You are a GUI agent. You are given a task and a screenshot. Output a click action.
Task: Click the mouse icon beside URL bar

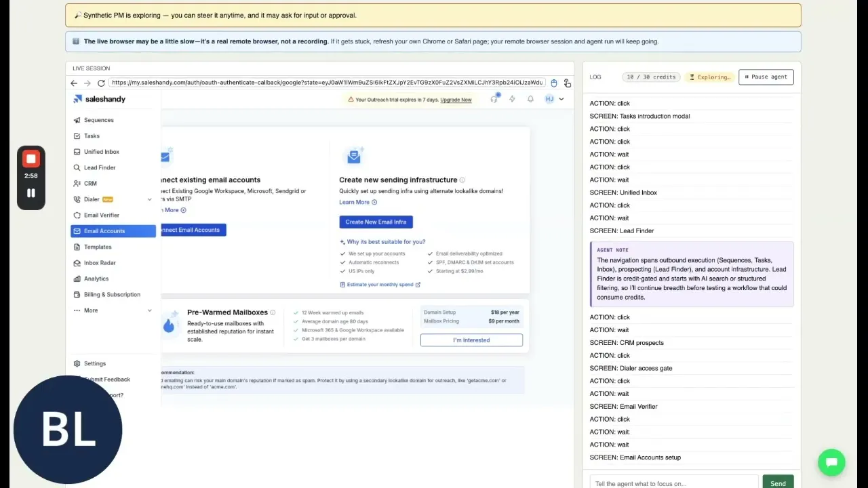(553, 83)
